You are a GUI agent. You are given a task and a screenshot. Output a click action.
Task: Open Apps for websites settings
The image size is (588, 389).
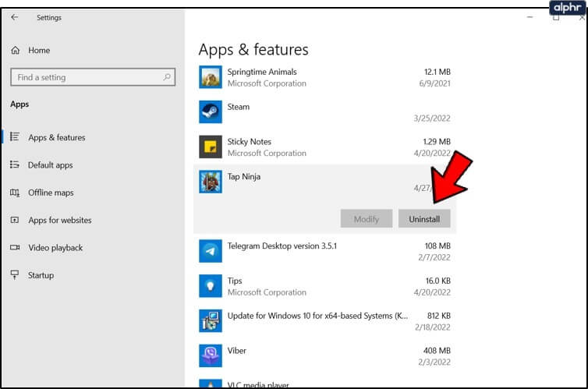coord(59,221)
